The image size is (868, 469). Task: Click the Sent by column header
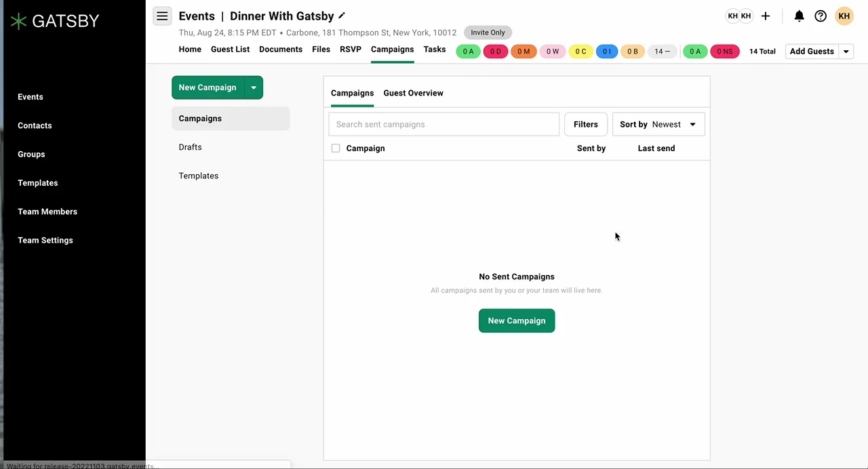(591, 148)
